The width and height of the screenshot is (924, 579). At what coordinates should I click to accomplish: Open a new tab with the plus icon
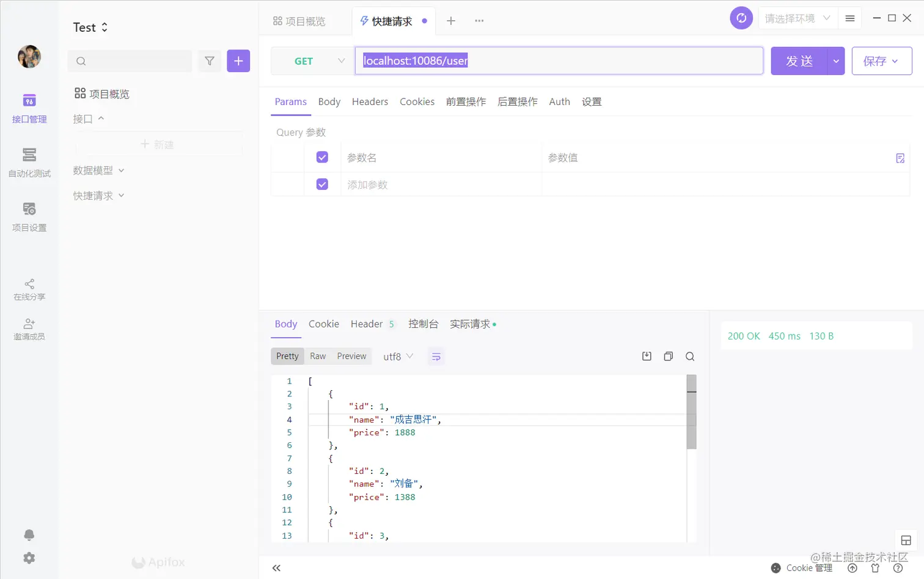tap(451, 21)
